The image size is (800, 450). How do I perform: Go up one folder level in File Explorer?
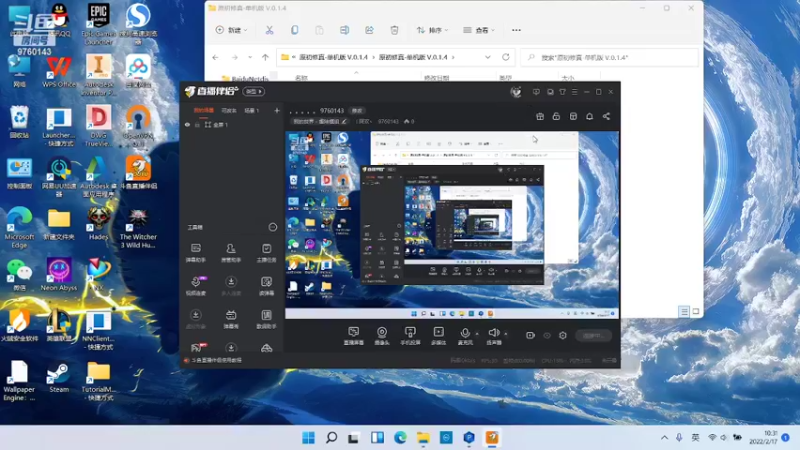(x=265, y=58)
